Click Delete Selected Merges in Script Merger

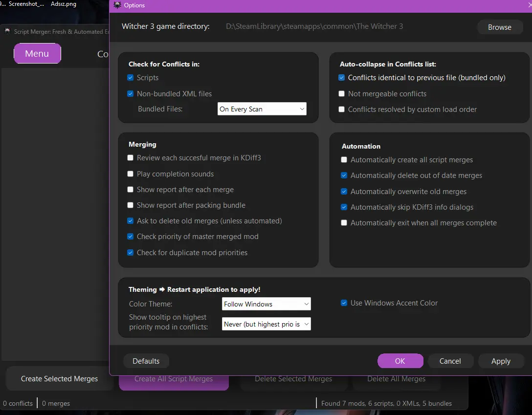293,382
